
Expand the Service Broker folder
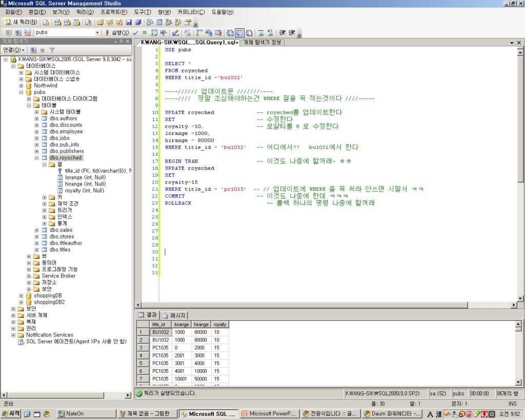pyautogui.click(x=29, y=276)
